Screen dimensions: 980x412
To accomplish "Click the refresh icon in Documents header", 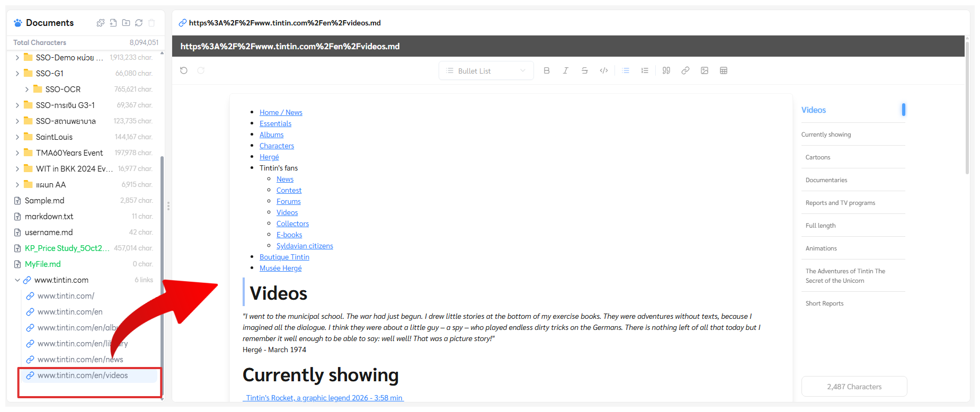I will [139, 23].
